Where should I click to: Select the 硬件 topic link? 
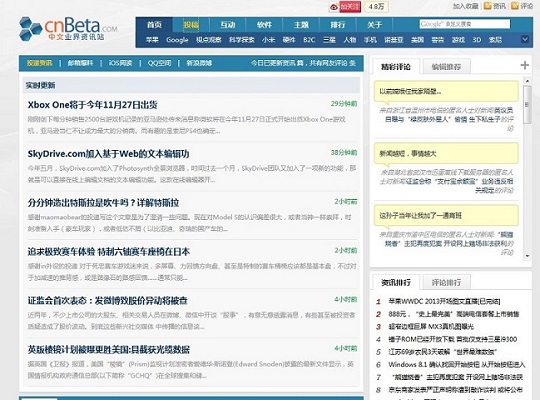click(x=289, y=40)
